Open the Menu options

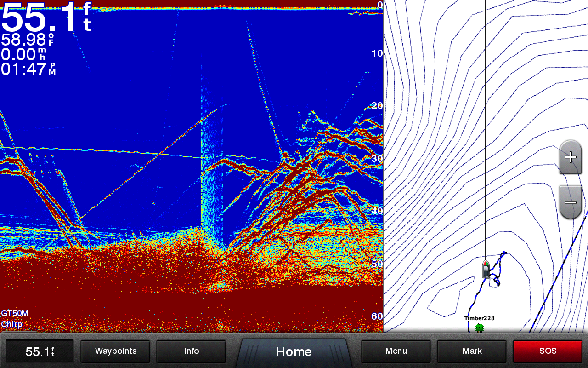click(396, 351)
